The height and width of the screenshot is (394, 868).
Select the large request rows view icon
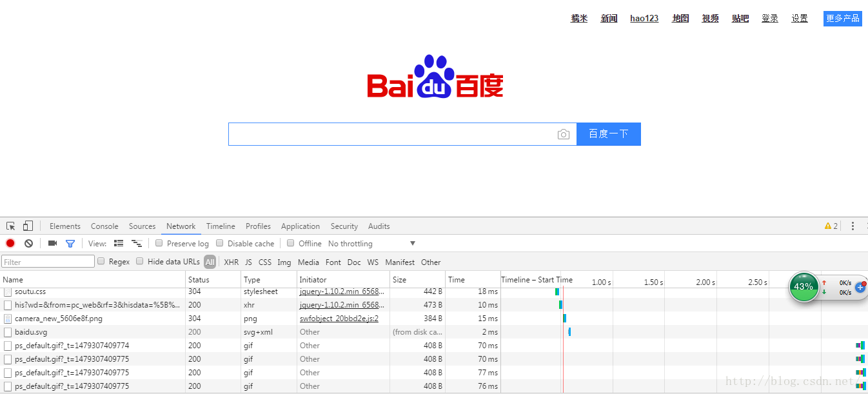click(119, 243)
